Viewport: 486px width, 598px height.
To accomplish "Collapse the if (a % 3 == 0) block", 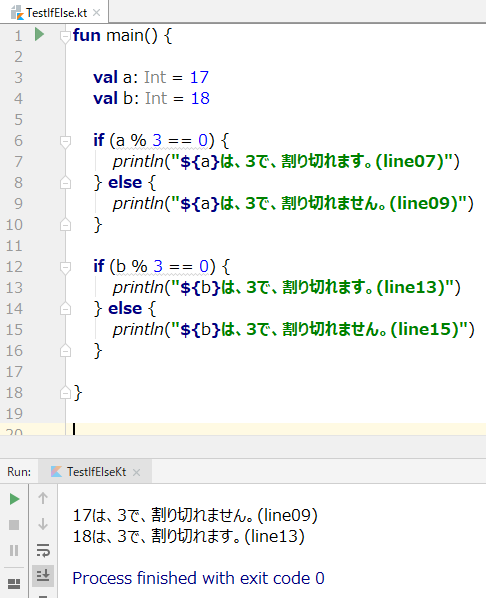I will pos(65,141).
